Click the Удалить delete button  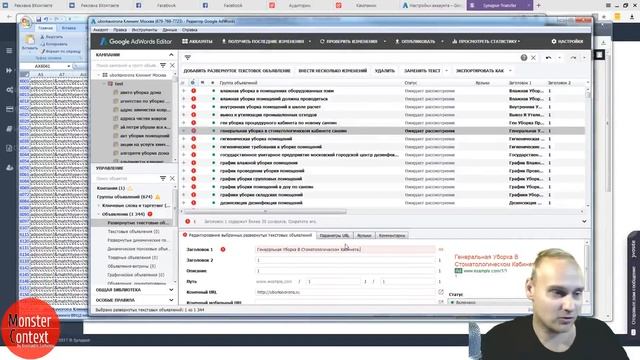384,71
